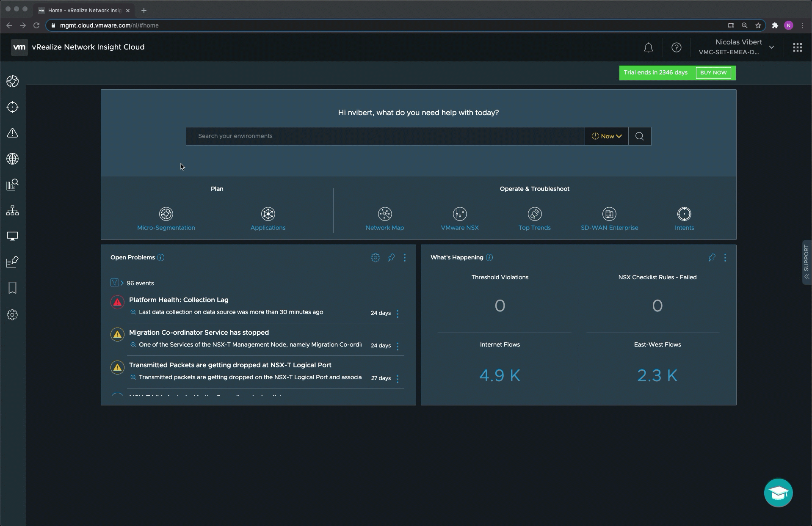The height and width of the screenshot is (526, 812).
Task: Open more options for What's Happening widget
Action: pyautogui.click(x=725, y=258)
